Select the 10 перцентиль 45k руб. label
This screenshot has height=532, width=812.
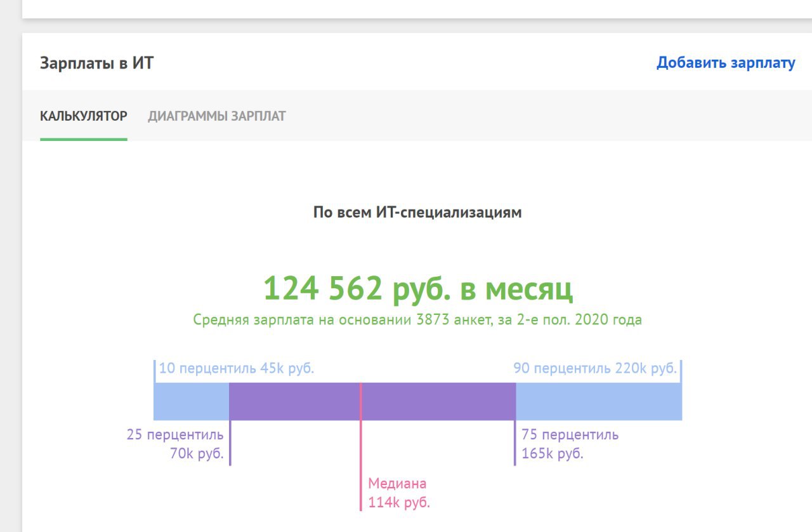tap(237, 369)
